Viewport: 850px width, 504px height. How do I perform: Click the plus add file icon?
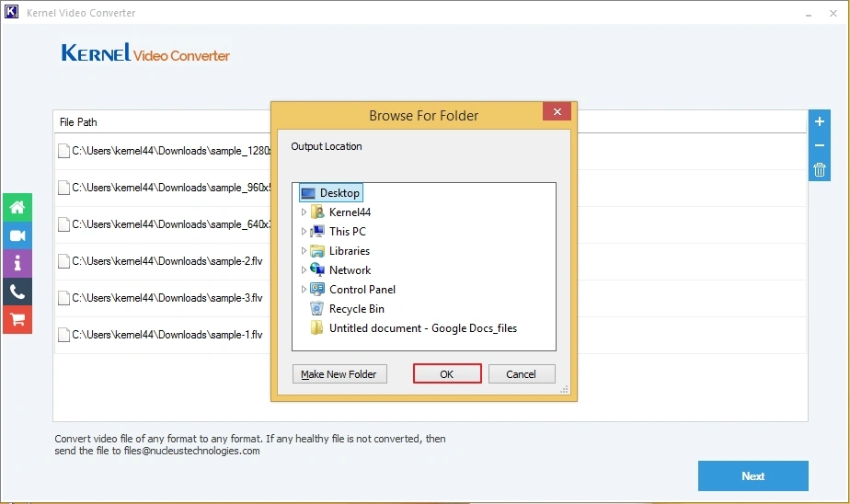click(819, 121)
